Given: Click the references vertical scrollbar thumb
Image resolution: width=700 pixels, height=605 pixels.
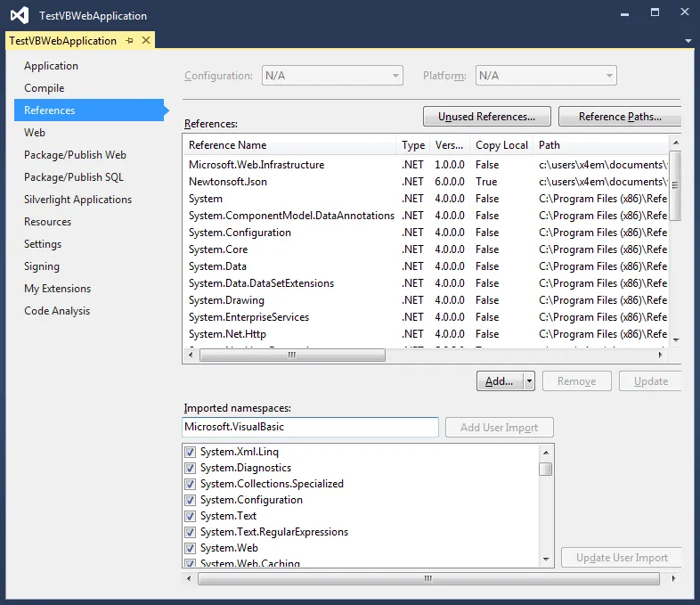Looking at the screenshot, I should [676, 185].
